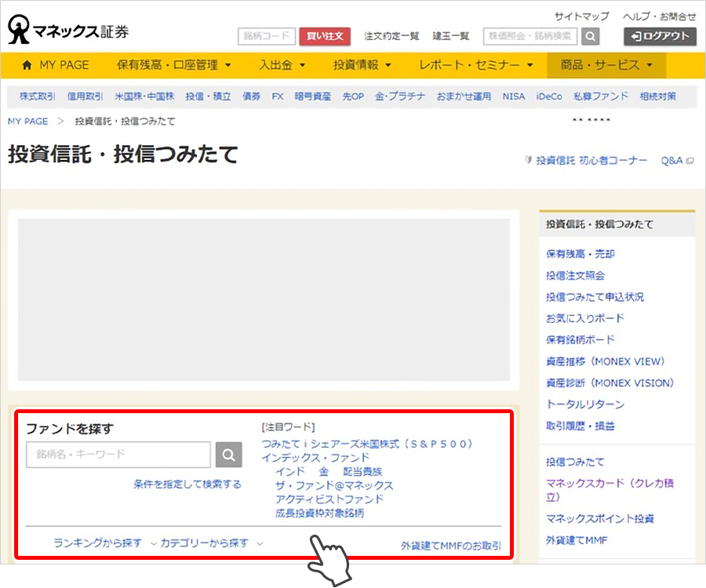Image resolution: width=706 pixels, height=588 pixels.
Task: Click the home icon beside MY PAGE
Action: pyautogui.click(x=27, y=65)
